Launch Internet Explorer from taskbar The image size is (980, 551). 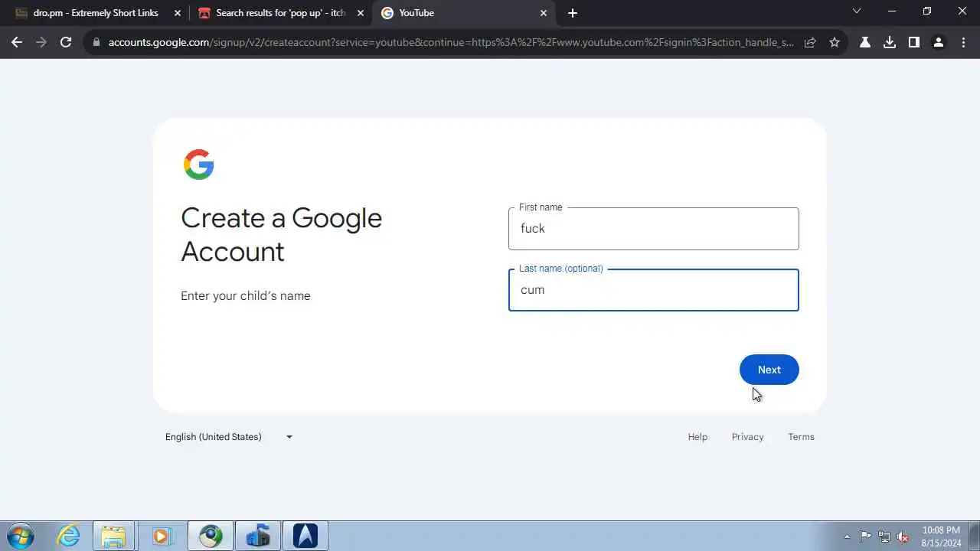pos(69,536)
